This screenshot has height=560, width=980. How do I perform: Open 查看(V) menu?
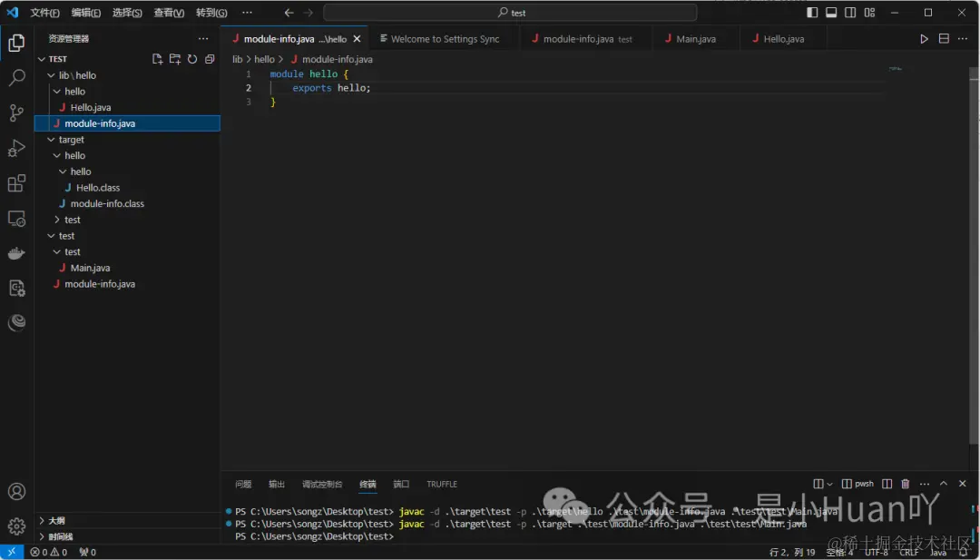tap(169, 13)
